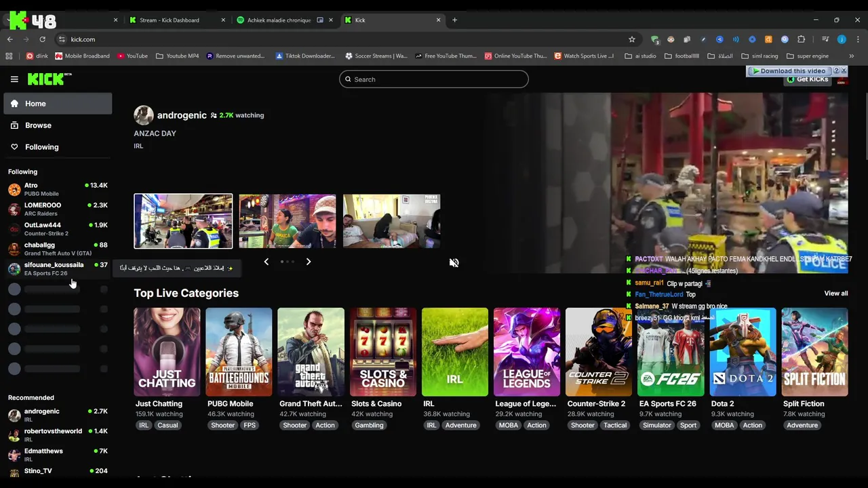Open League of Legends category cover

click(527, 352)
